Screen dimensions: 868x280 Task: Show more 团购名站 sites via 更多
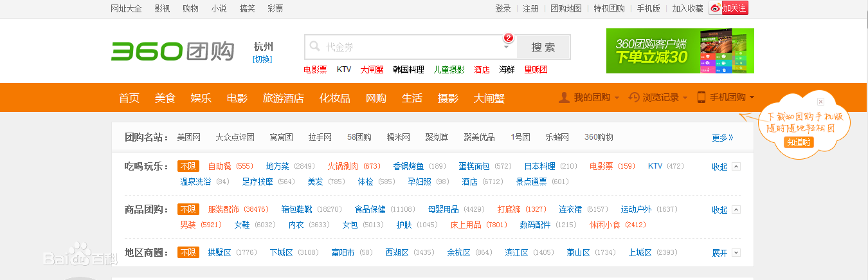(723, 138)
